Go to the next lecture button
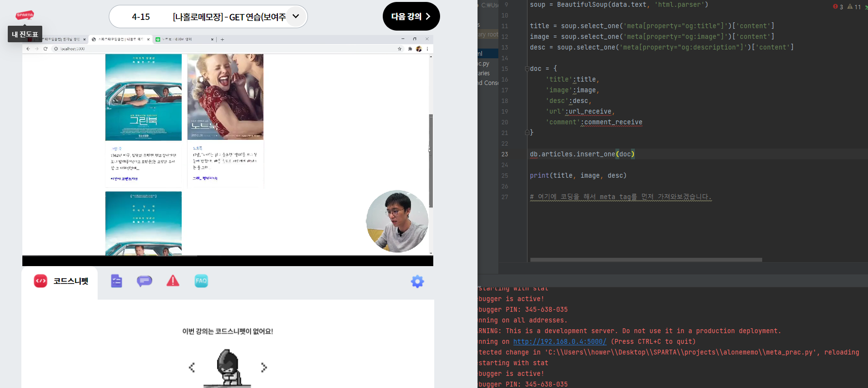Viewport: 868px width, 388px height. click(411, 17)
